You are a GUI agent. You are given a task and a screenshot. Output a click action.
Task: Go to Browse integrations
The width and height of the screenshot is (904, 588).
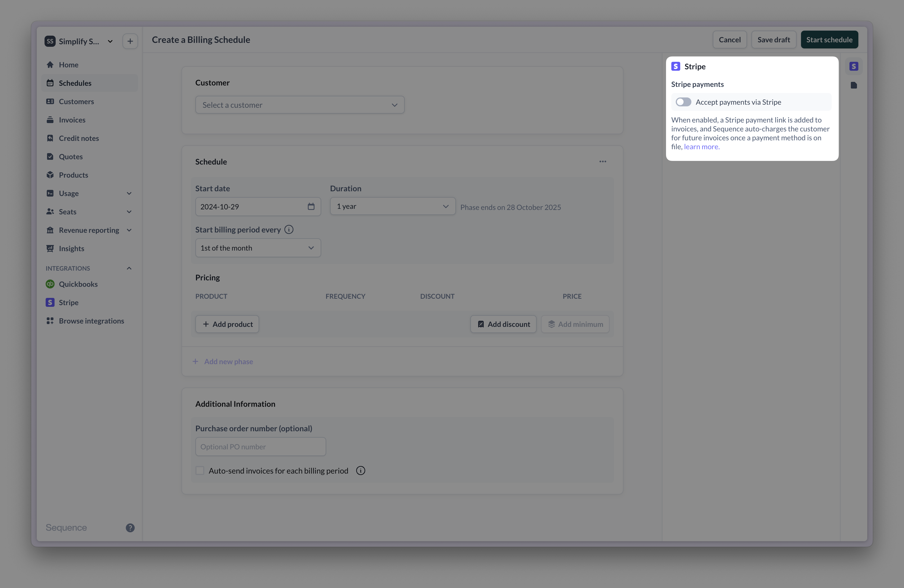click(92, 321)
